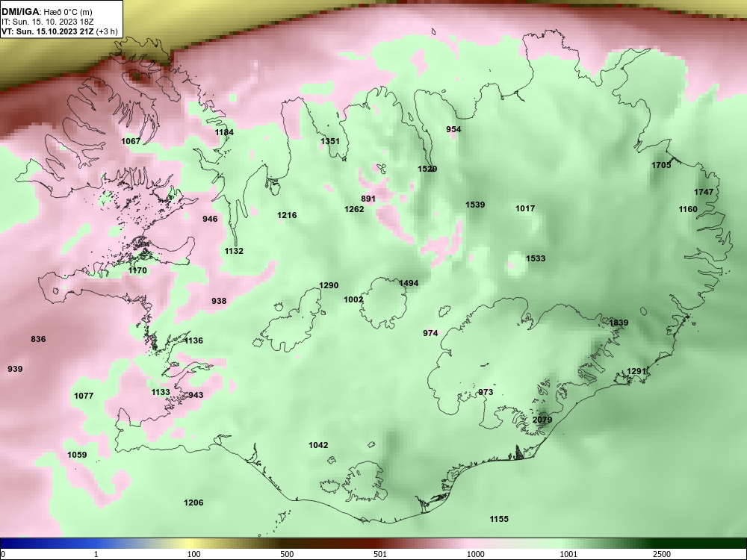Click the 1160 height value
Image resolution: width=747 pixels, height=560 pixels.
[688, 209]
